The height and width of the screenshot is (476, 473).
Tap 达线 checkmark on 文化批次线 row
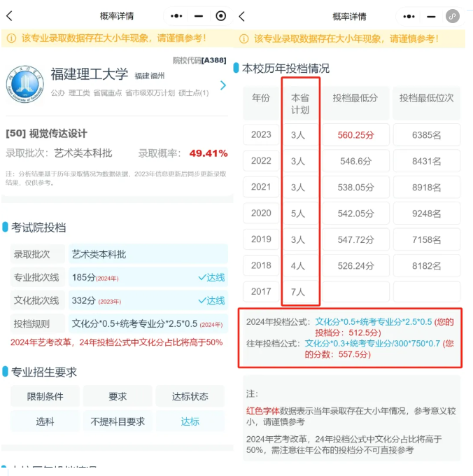click(211, 300)
